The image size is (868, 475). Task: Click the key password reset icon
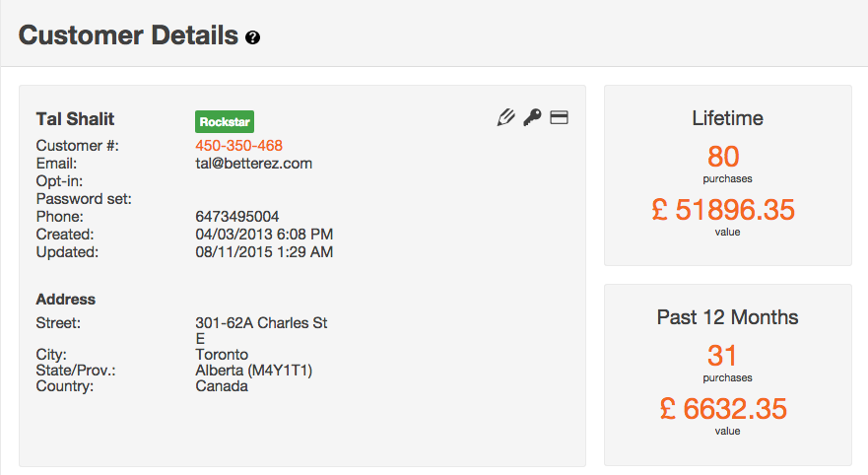click(x=532, y=118)
